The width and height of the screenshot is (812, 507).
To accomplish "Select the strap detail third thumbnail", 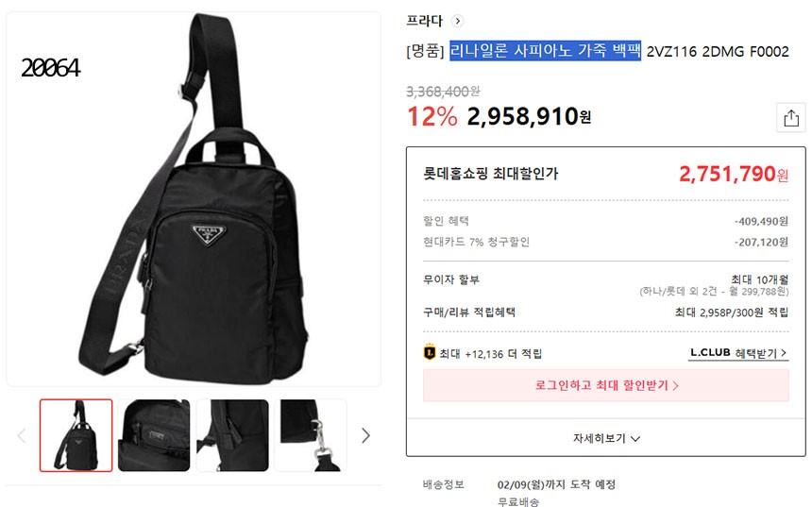I will click(x=232, y=435).
